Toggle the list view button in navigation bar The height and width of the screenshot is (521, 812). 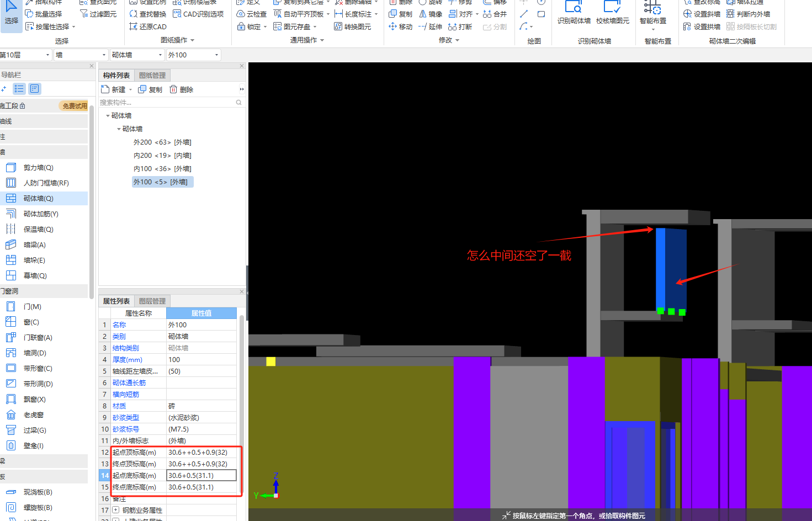[x=19, y=89]
